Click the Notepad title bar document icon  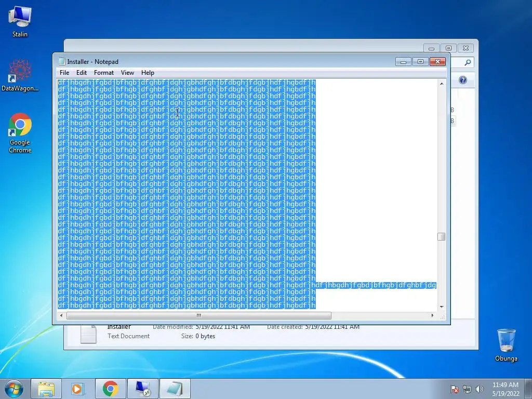coord(61,61)
